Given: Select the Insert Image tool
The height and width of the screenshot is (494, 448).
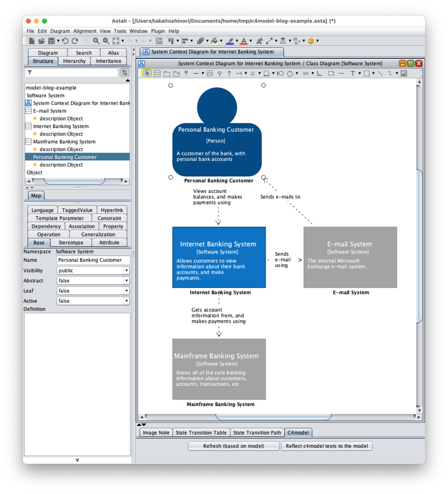Looking at the screenshot, I should [x=404, y=73].
